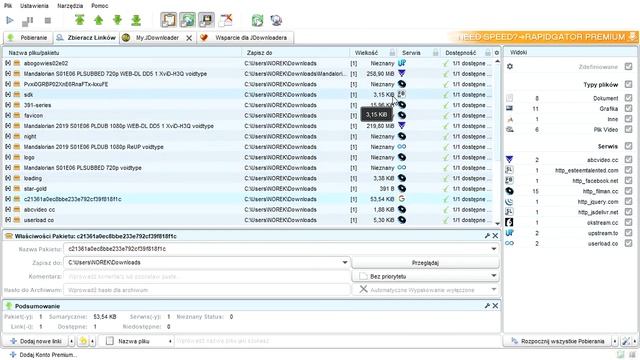
Task: Expand the sdk package row
Action: tap(8, 94)
